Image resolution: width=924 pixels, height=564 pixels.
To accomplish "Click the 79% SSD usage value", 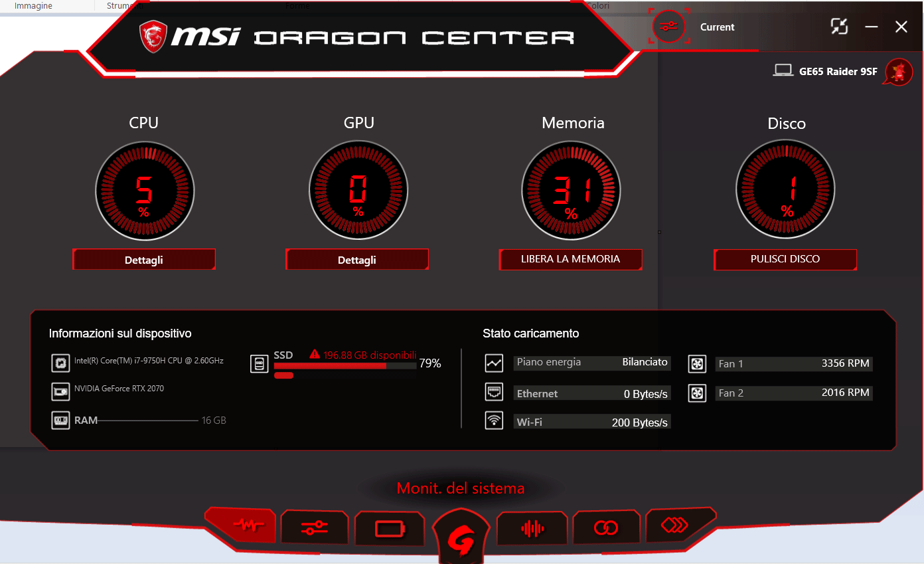I will 430,363.
